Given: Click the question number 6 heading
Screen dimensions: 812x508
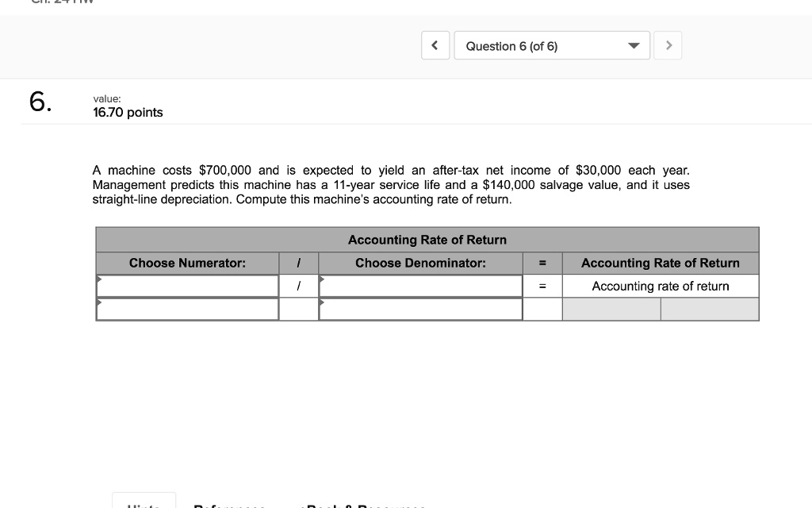Looking at the screenshot, I should (x=40, y=102).
